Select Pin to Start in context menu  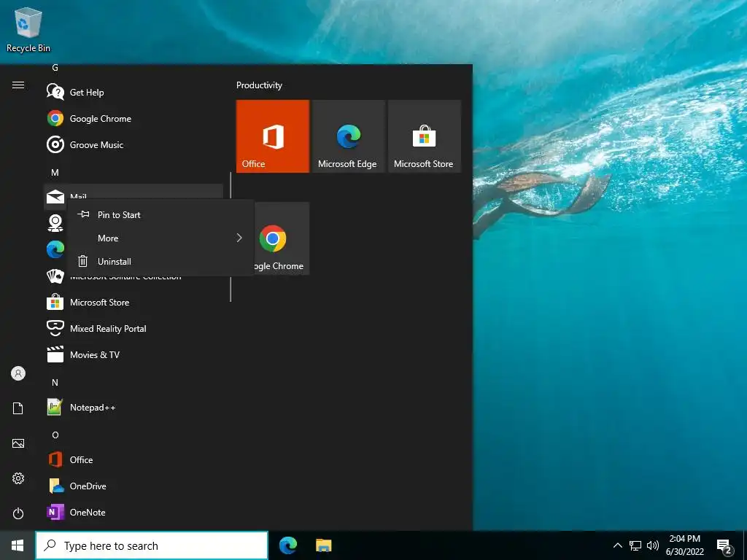coord(160,215)
